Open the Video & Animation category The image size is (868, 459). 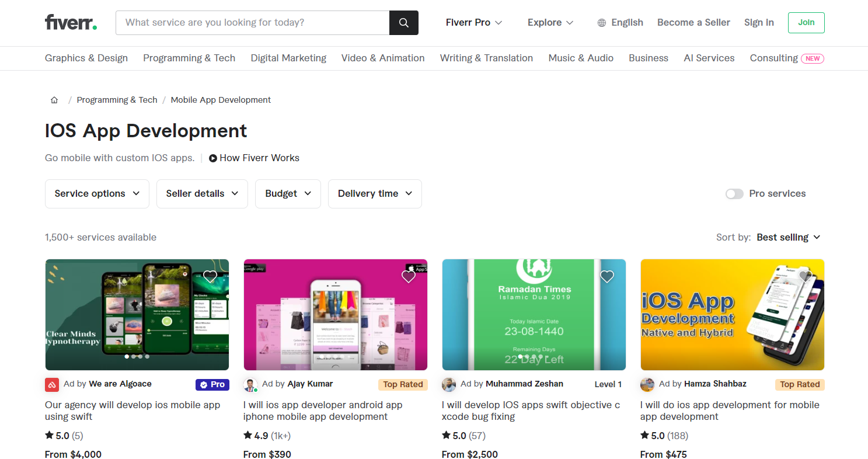pyautogui.click(x=383, y=58)
